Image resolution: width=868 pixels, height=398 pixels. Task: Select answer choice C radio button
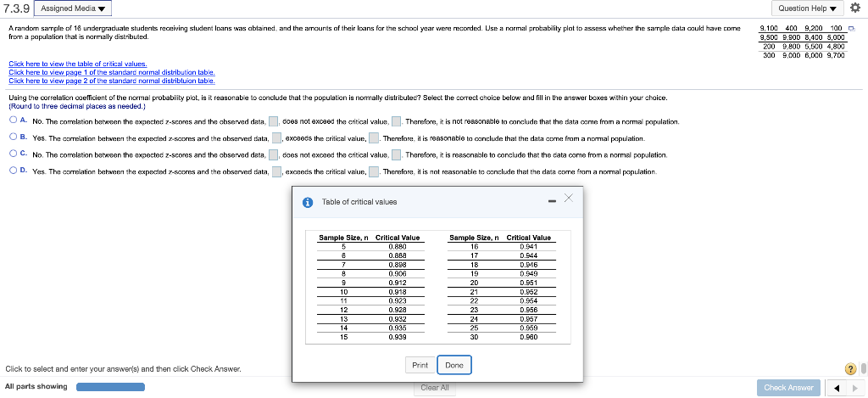point(13,154)
